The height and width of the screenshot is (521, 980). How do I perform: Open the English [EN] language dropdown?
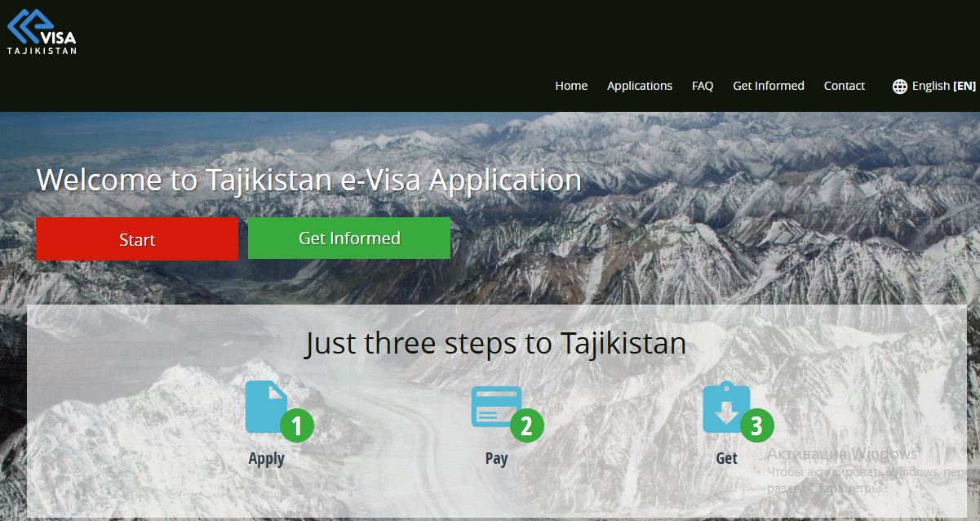pyautogui.click(x=934, y=86)
